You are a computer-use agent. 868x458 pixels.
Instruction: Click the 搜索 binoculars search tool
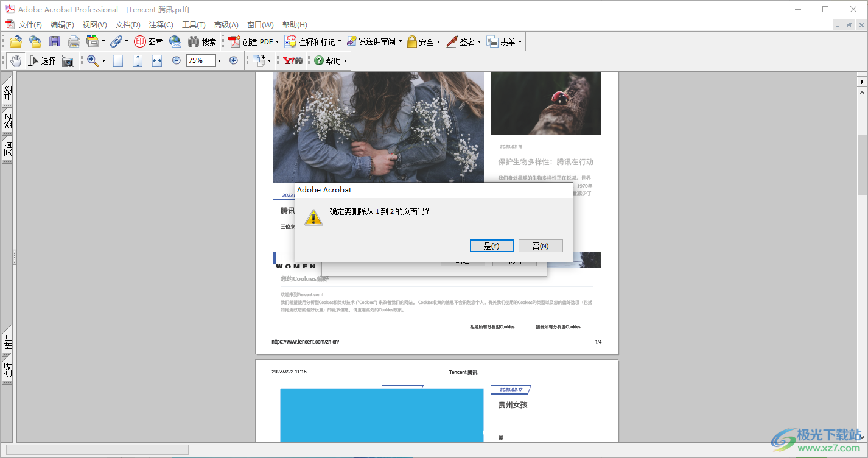202,41
